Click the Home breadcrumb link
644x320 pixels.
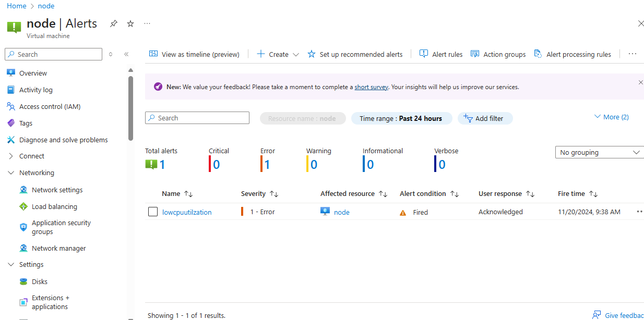[17, 6]
